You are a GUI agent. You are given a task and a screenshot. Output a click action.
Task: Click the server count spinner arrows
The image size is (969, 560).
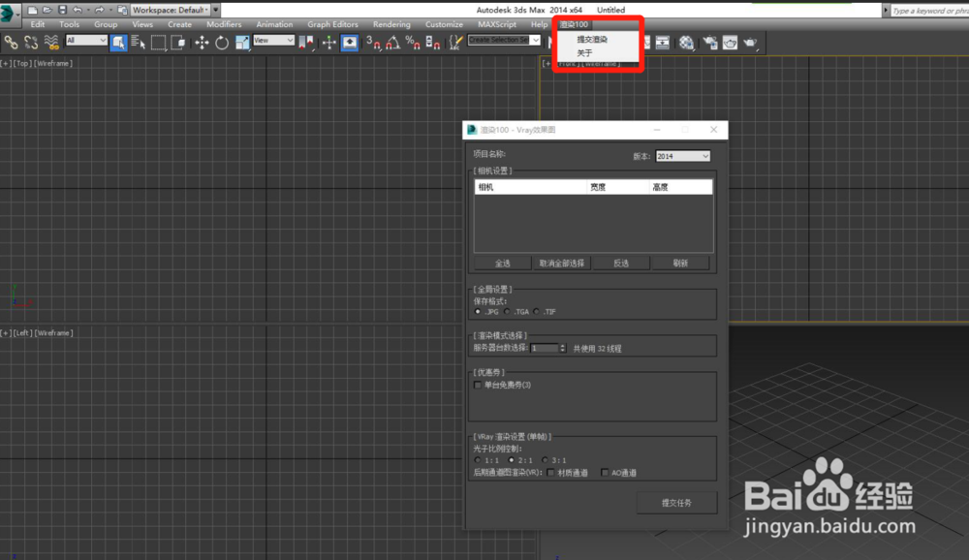click(562, 348)
